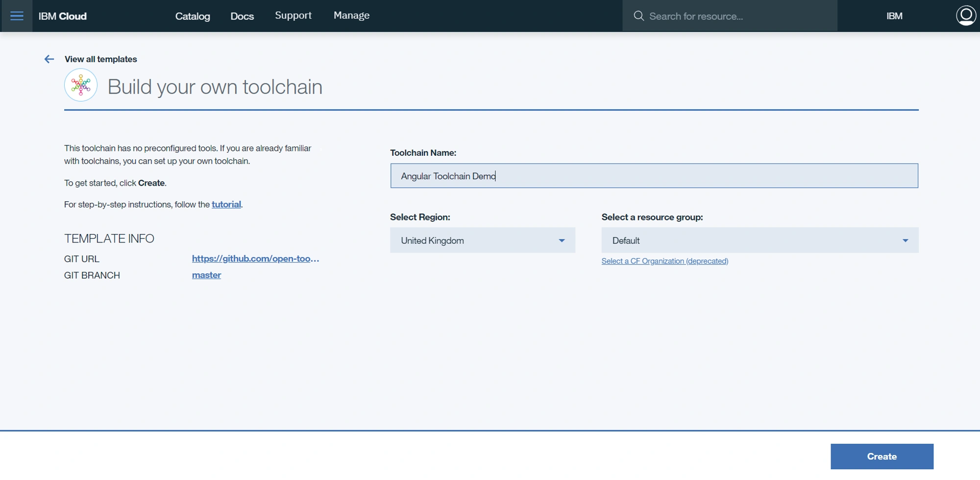Click the GIT URL label
The image size is (980, 480).
pyautogui.click(x=82, y=259)
